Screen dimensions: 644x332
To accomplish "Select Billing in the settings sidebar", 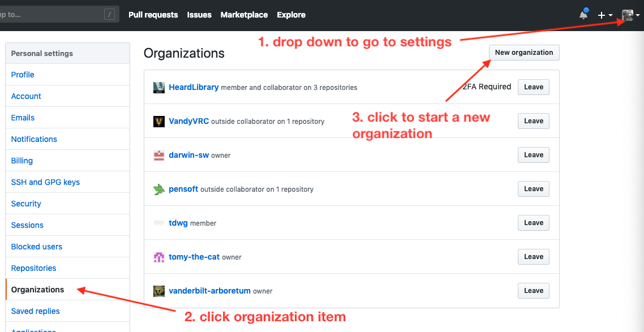I will pyautogui.click(x=68, y=161).
